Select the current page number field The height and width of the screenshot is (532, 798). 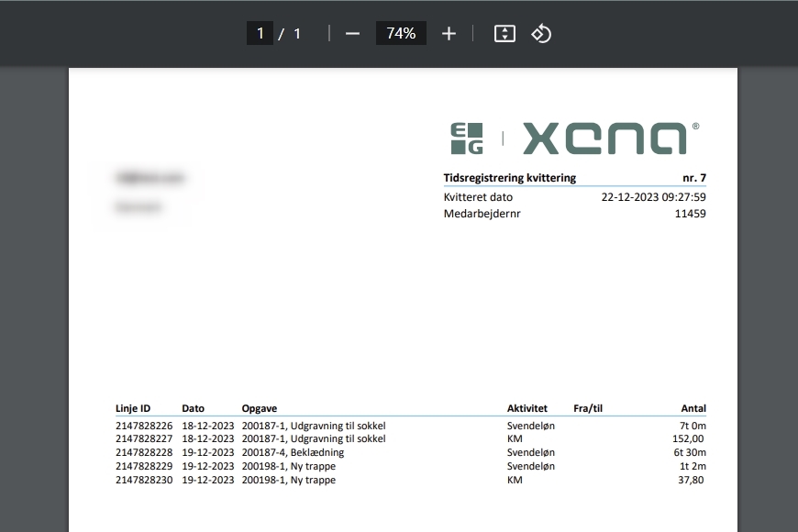pyautogui.click(x=260, y=34)
